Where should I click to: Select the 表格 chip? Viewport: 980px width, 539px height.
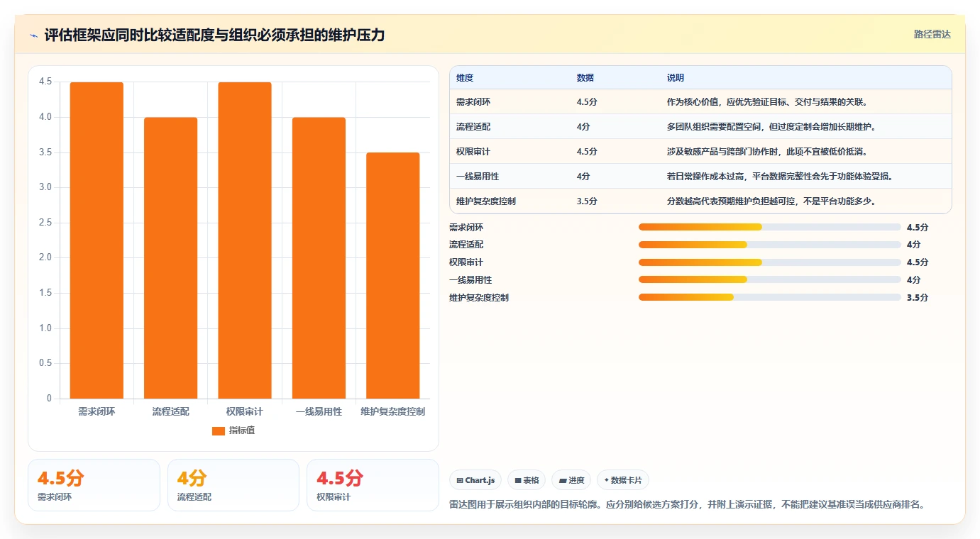527,480
